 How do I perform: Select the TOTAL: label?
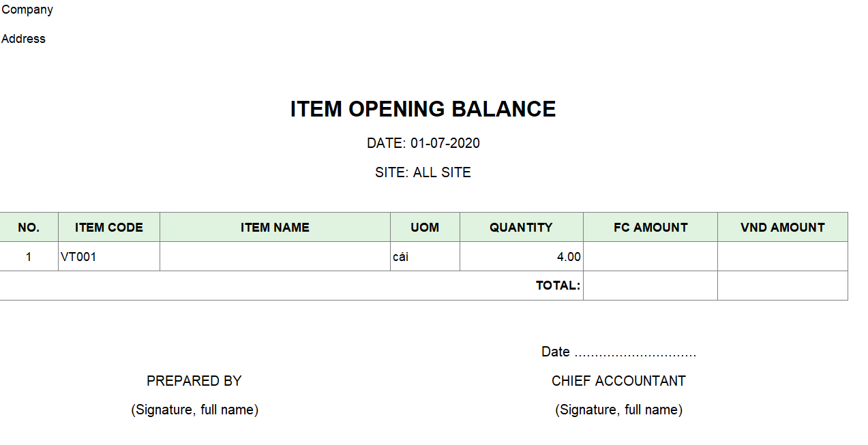click(x=558, y=286)
